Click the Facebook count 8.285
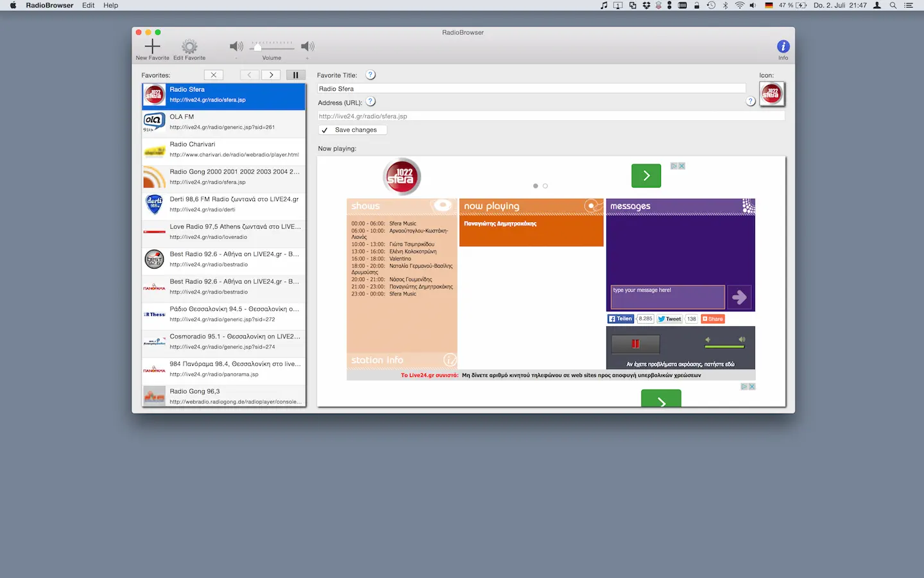The image size is (924, 578). (645, 319)
